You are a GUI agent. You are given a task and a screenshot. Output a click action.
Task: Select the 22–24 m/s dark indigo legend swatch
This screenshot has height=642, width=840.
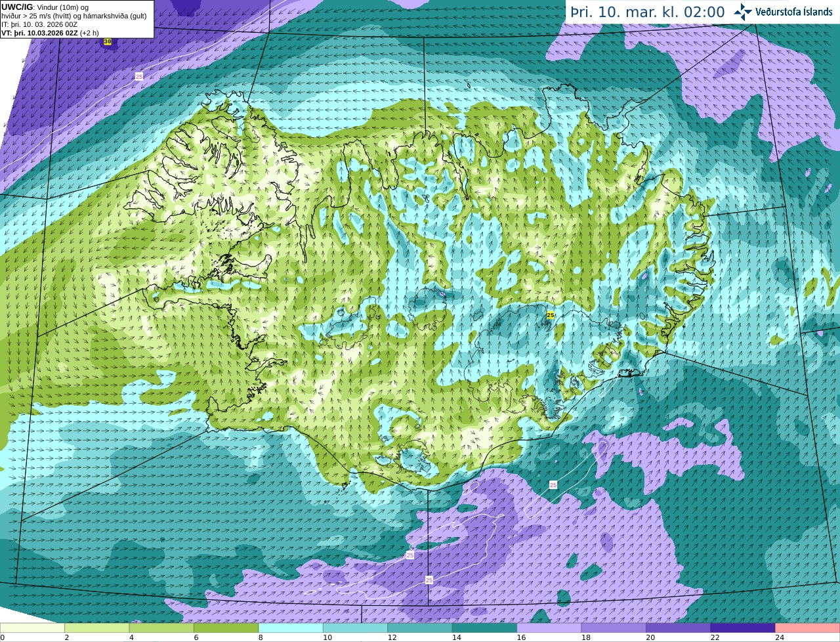click(x=743, y=628)
